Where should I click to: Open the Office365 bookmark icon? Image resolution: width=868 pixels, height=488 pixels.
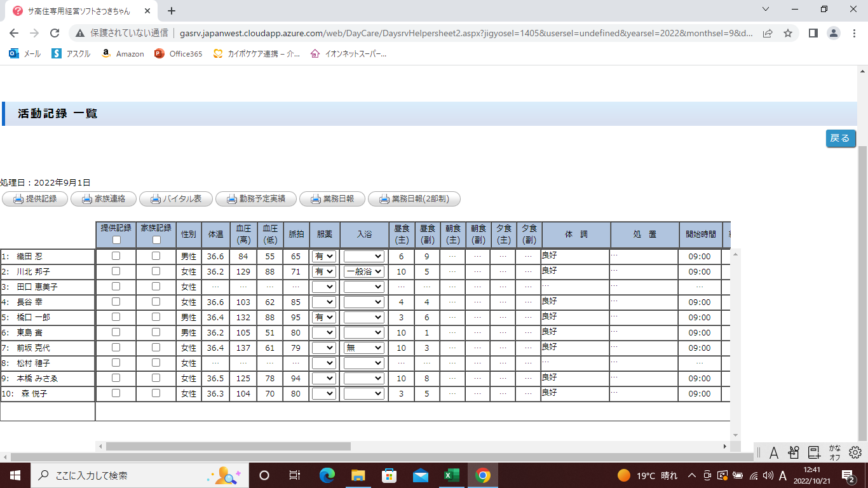159,54
